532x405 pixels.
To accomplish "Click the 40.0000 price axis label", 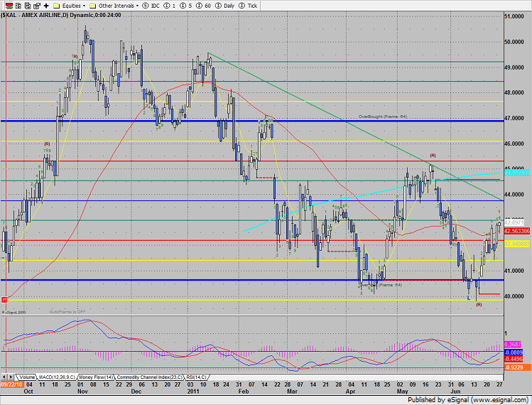I will click(514, 296).
